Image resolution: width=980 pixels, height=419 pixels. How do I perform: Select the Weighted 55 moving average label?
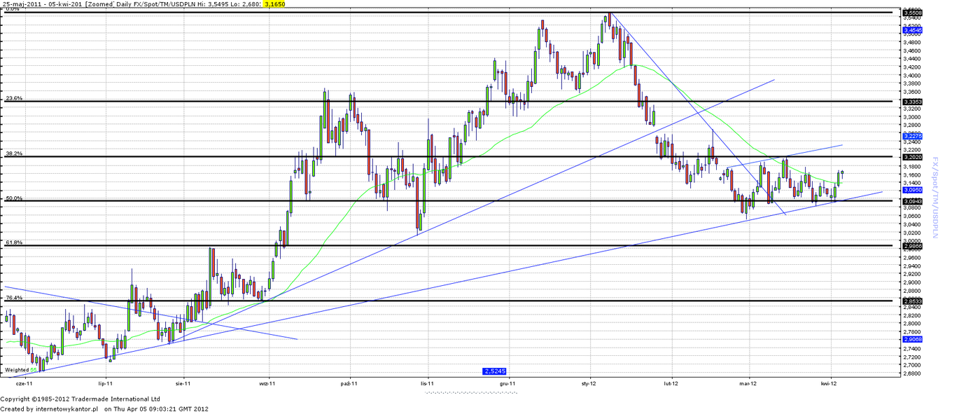pos(20,370)
